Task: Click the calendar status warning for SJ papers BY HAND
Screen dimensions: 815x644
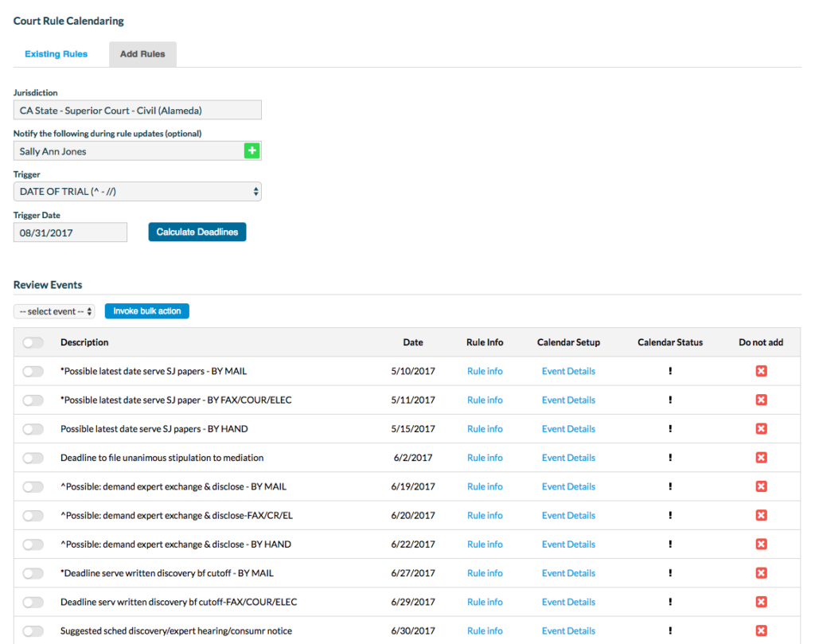Action: point(671,428)
